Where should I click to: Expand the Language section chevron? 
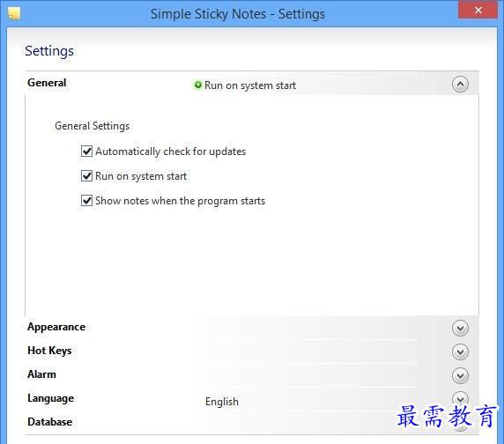(x=460, y=399)
